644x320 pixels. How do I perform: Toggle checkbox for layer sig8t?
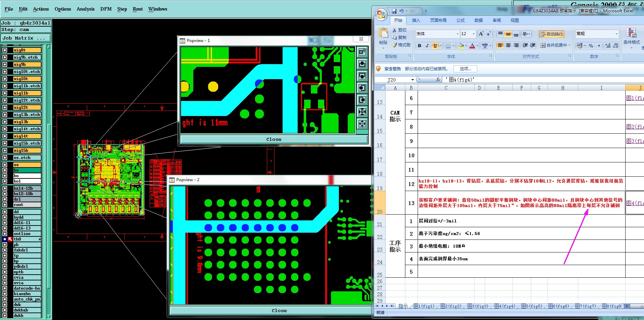click(x=5, y=50)
